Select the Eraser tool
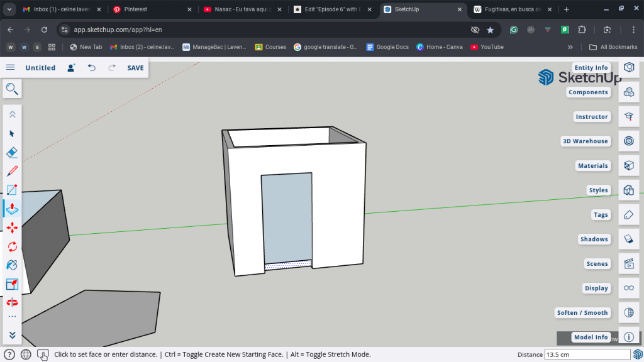 pyautogui.click(x=12, y=153)
